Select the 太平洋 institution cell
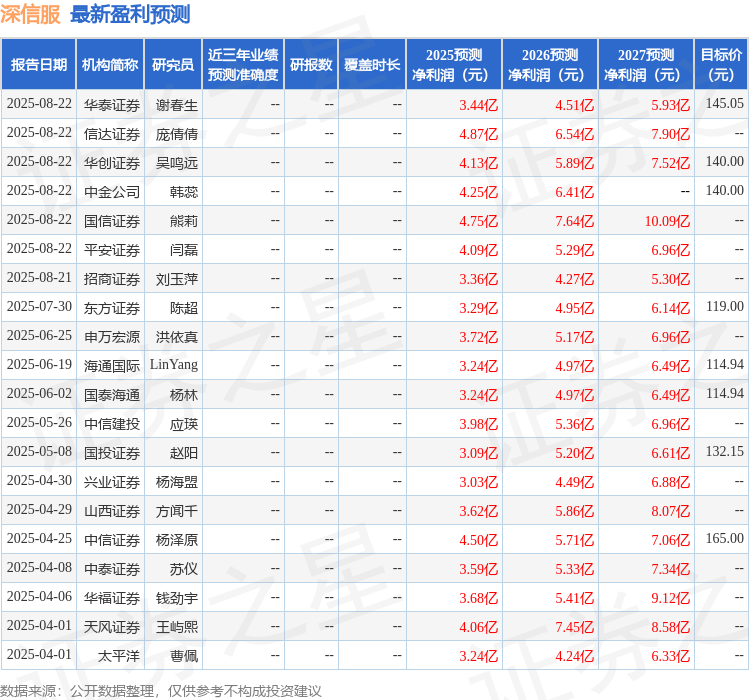 [x=118, y=655]
